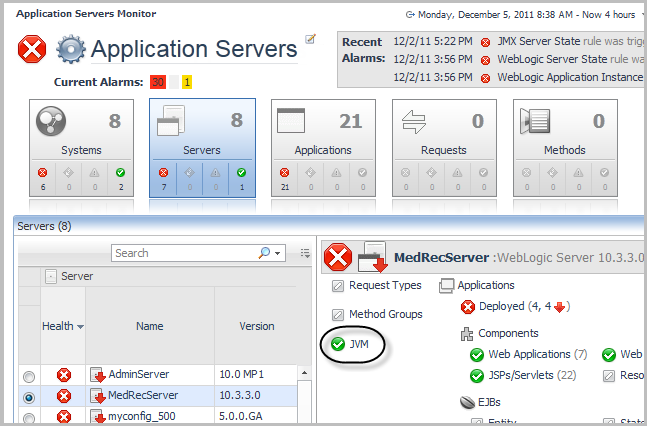Click Servers critical diamond count icon

click(189, 173)
